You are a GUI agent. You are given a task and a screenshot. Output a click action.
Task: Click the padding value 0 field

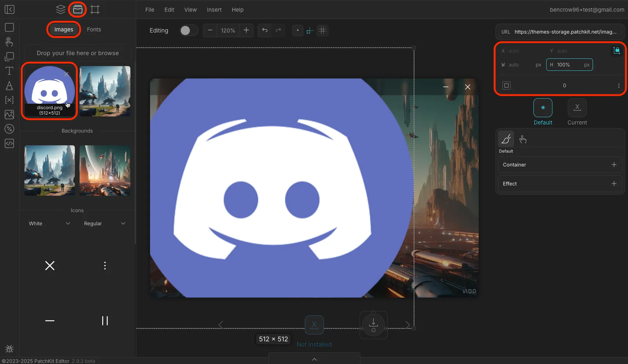tap(564, 85)
